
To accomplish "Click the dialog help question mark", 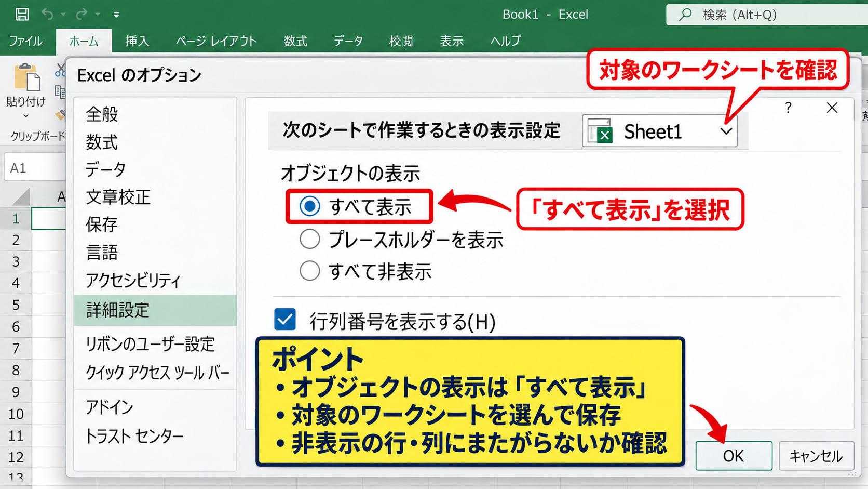I will [x=788, y=108].
